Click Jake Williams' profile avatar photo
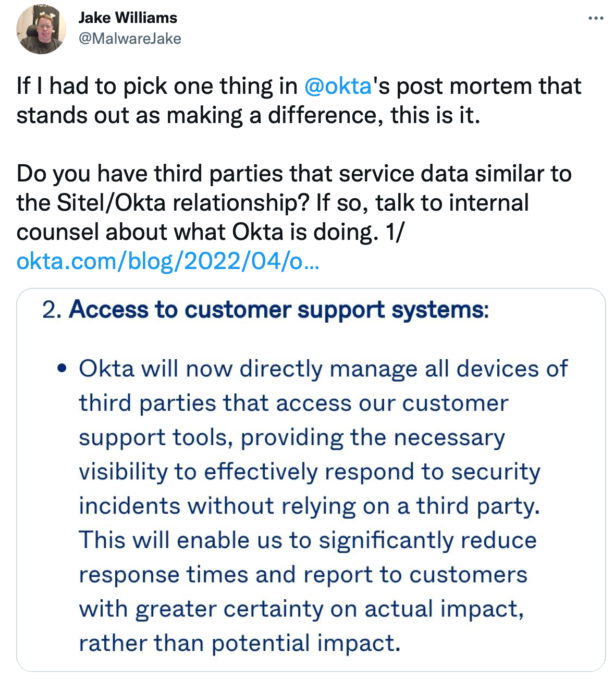This screenshot has width=616, height=681. pos(41,29)
